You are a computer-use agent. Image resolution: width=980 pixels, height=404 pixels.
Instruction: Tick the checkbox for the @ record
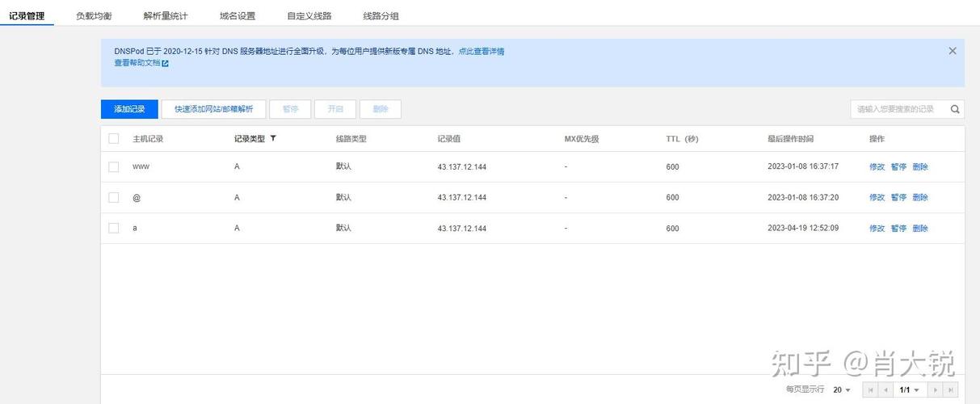[x=114, y=197]
